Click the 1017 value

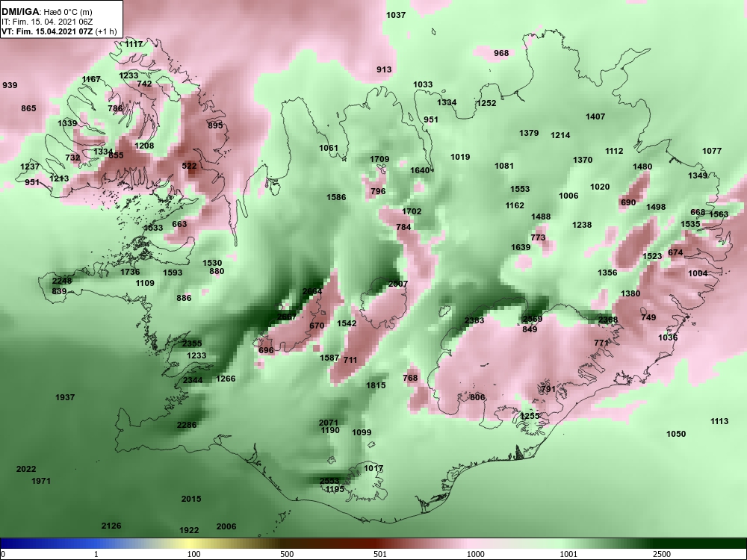tap(373, 469)
